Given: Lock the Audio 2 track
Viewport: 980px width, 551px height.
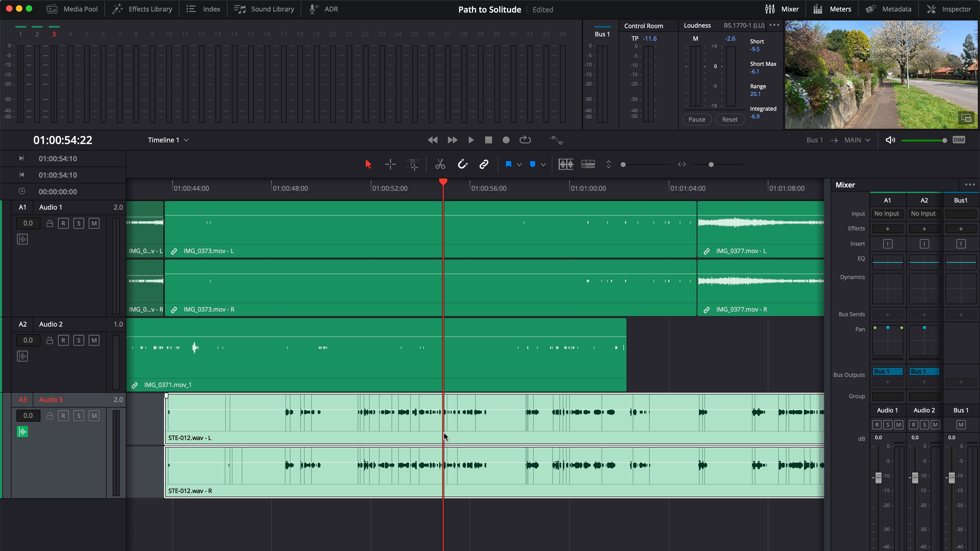Looking at the screenshot, I should [x=49, y=340].
